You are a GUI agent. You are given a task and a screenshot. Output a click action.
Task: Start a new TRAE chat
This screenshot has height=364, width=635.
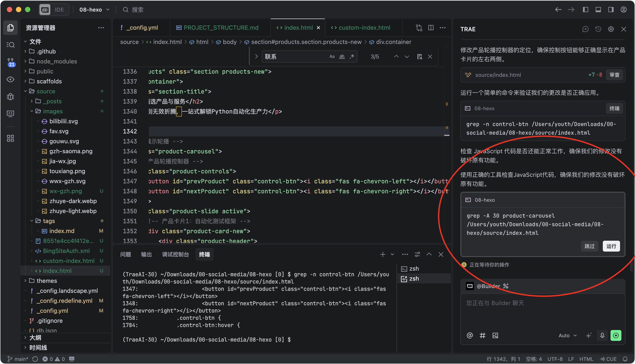pyautogui.click(x=585, y=29)
